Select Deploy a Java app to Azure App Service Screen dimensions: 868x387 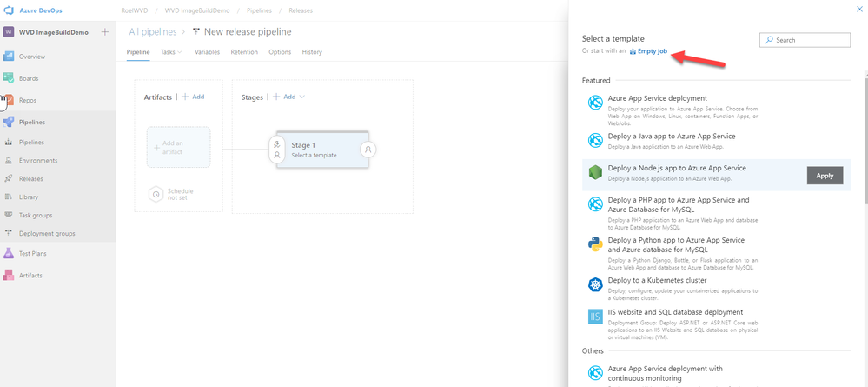672,136
